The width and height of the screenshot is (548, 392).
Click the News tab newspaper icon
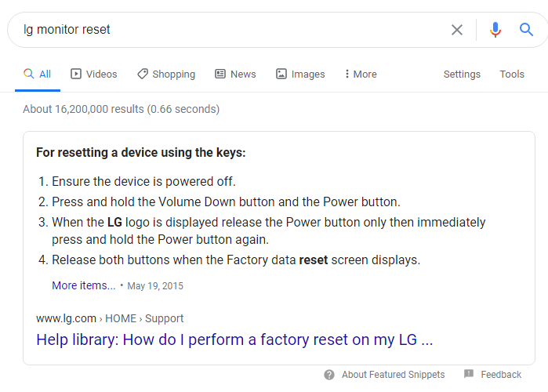[220, 74]
